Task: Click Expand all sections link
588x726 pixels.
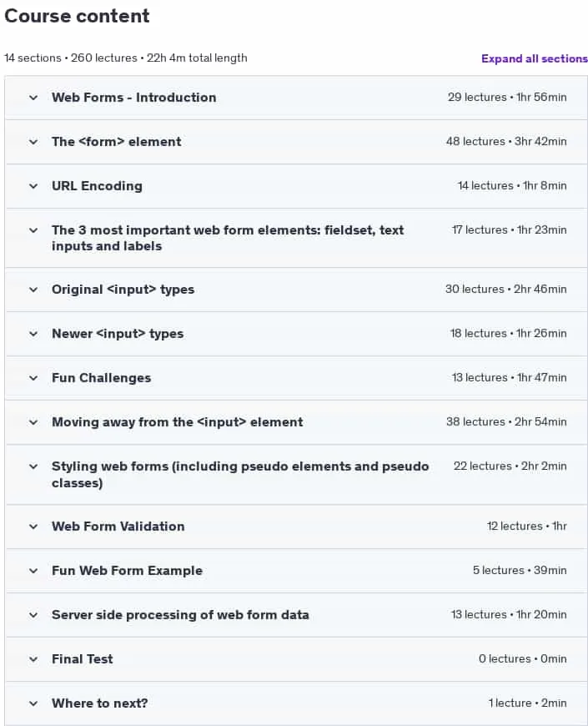Action: pyautogui.click(x=535, y=58)
